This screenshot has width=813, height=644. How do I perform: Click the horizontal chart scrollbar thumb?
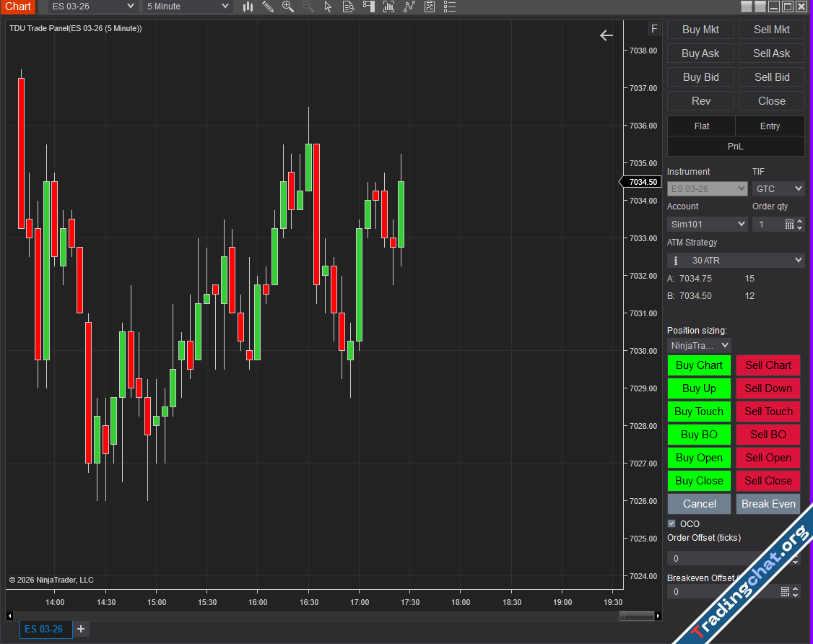[637, 616]
